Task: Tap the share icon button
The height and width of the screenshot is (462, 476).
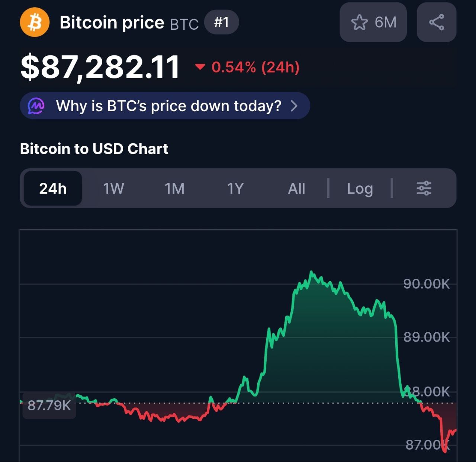Action: click(x=436, y=22)
